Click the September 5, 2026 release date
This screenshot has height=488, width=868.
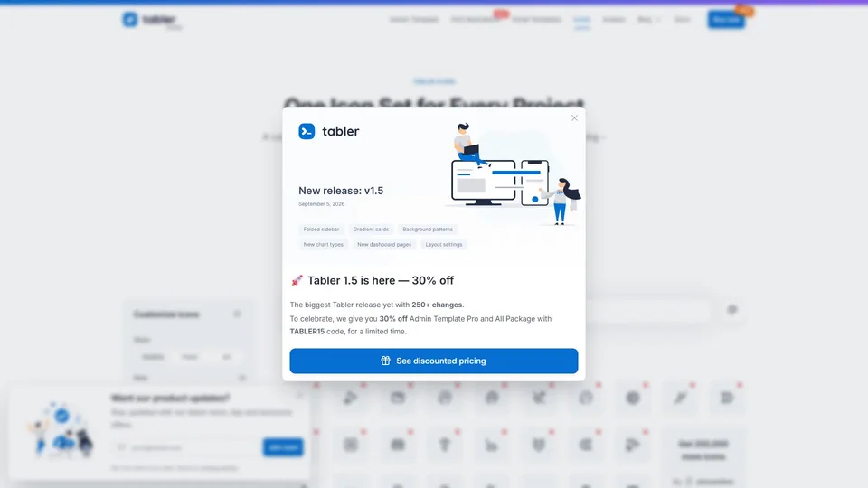(x=322, y=204)
